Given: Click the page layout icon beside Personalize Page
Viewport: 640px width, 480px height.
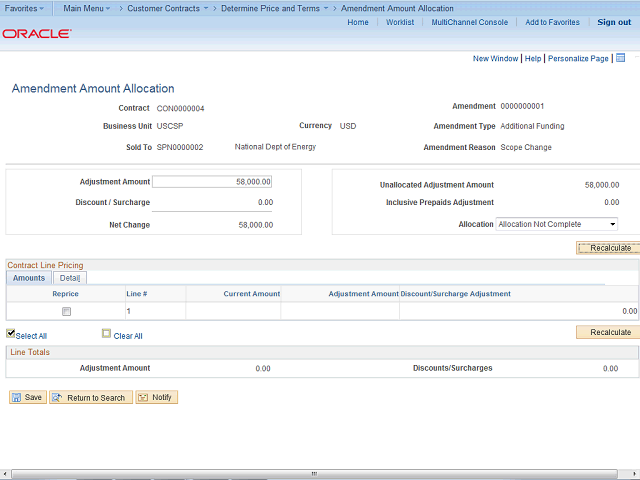Looking at the screenshot, I should 621,58.
